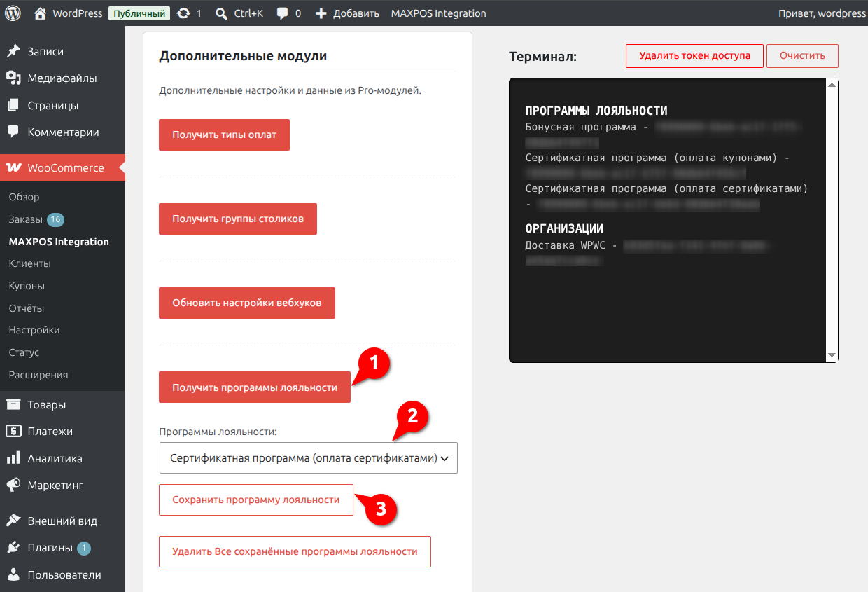Click the megaphone icon beside Маркетинг
Image resolution: width=868 pixels, height=592 pixels.
tap(13, 485)
